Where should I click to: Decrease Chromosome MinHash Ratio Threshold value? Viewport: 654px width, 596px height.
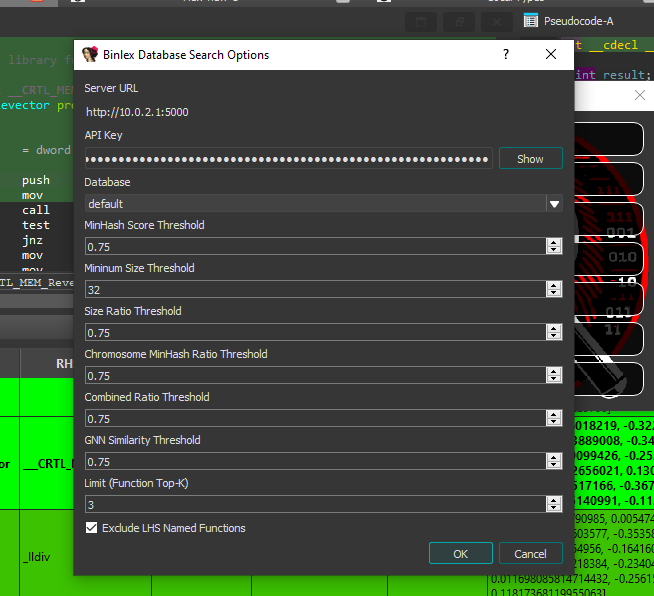(554, 379)
